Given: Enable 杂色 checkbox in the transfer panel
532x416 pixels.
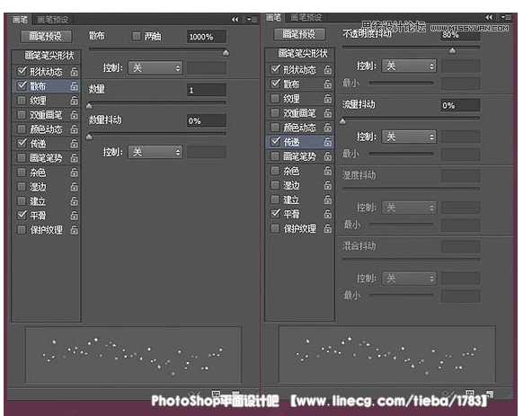Looking at the screenshot, I should (x=275, y=171).
